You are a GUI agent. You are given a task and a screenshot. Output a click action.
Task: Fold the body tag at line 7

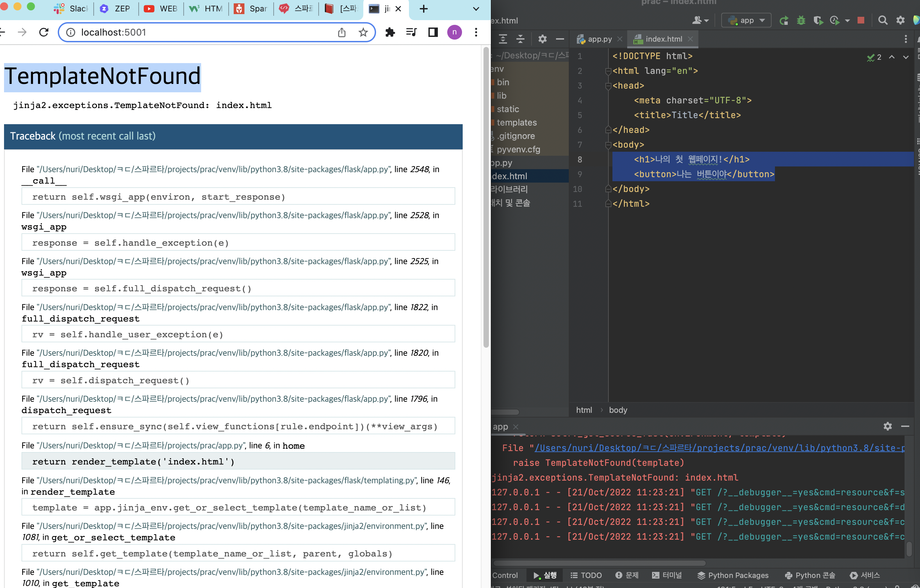[x=608, y=145]
